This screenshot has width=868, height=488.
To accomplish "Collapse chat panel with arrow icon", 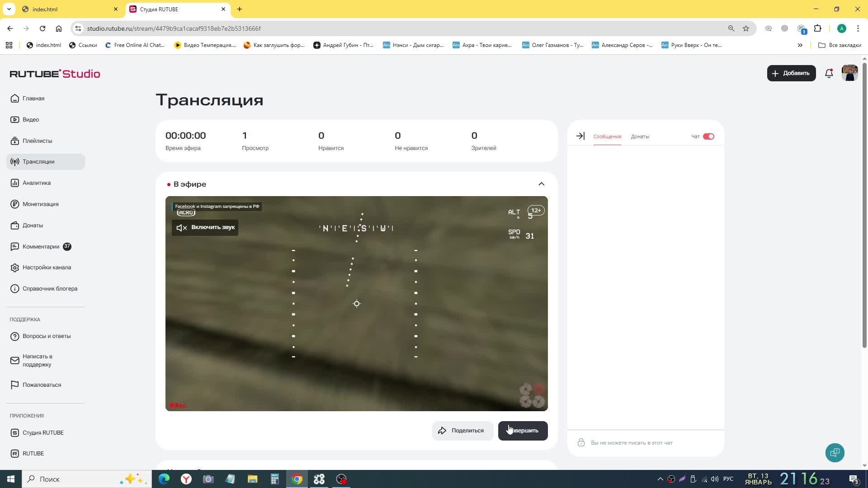I will pos(580,136).
